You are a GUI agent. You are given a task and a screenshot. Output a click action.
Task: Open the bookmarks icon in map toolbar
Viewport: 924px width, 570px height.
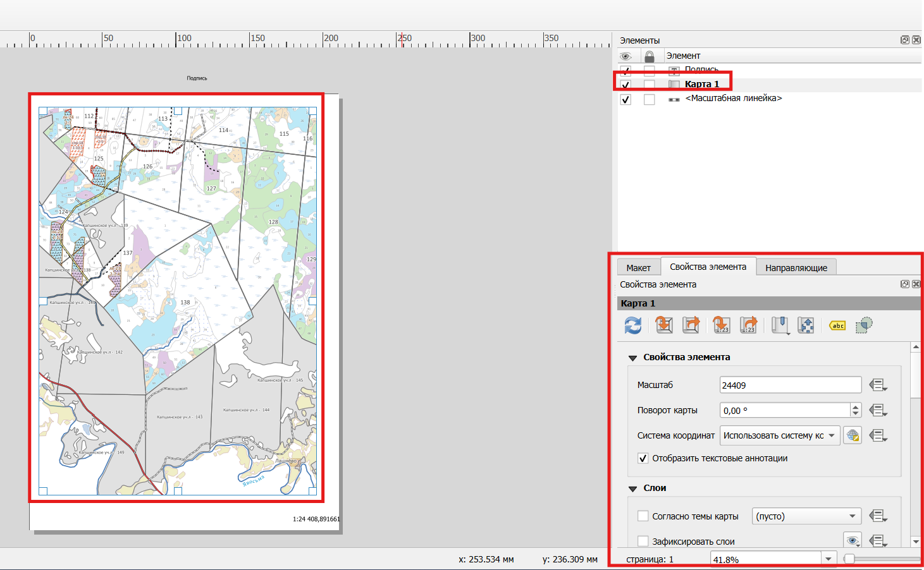[x=780, y=325]
